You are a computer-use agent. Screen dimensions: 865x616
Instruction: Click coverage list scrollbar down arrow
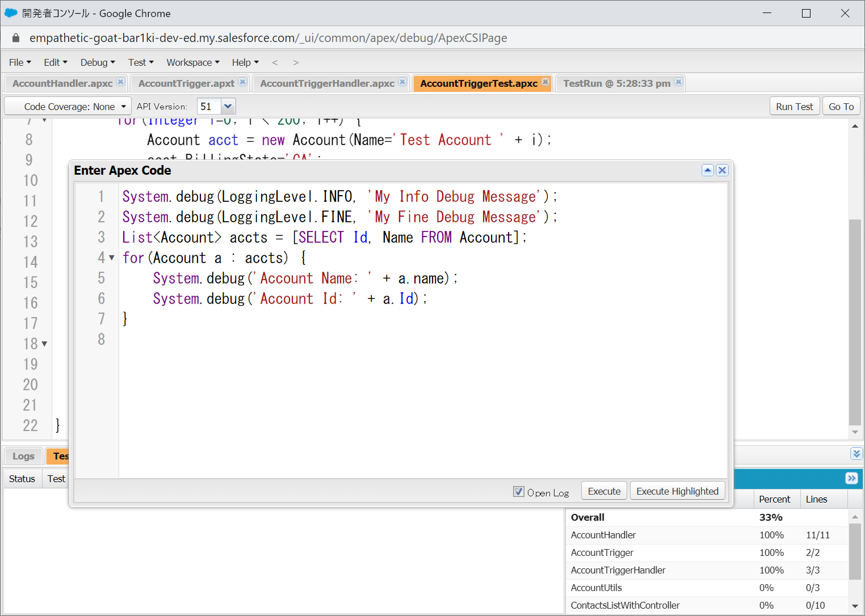(855, 606)
